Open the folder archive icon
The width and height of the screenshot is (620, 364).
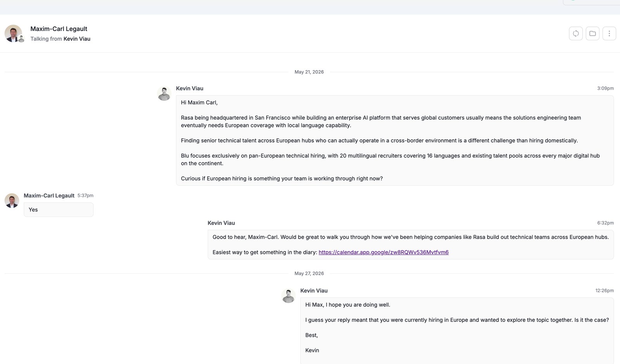pyautogui.click(x=592, y=33)
